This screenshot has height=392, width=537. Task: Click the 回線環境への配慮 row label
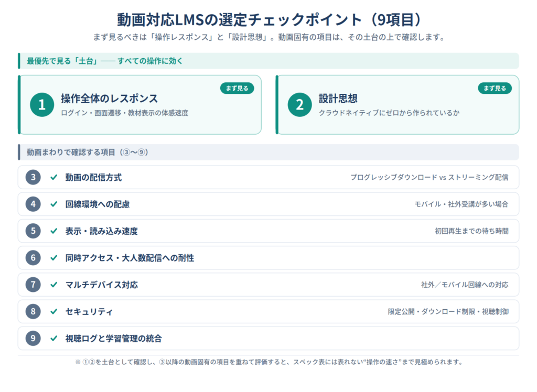pyautogui.click(x=98, y=204)
